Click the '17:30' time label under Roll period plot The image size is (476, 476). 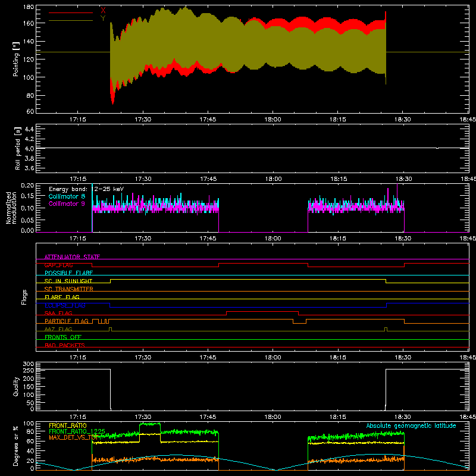click(143, 179)
